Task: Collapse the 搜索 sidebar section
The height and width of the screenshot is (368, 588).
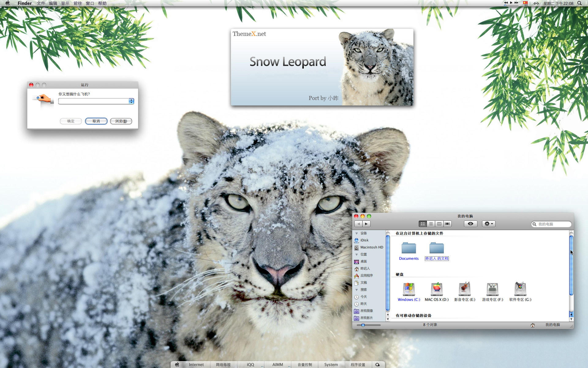Action: click(x=356, y=290)
